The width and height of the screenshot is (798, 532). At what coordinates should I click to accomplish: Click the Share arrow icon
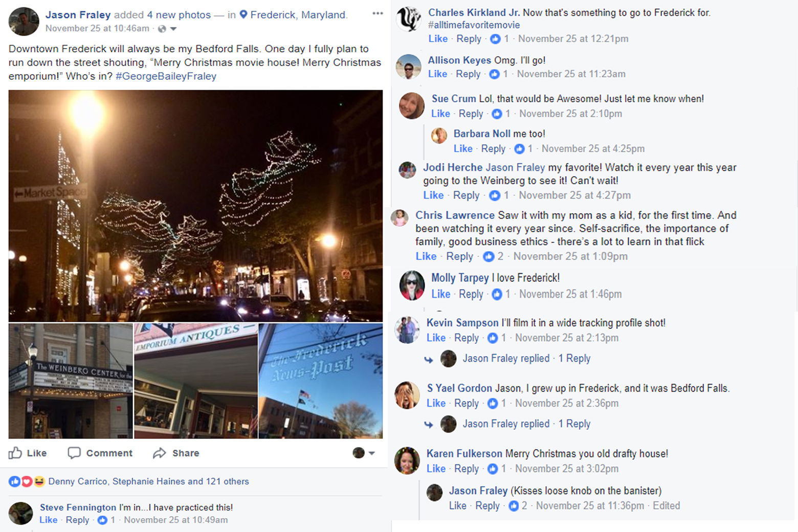[x=160, y=453]
